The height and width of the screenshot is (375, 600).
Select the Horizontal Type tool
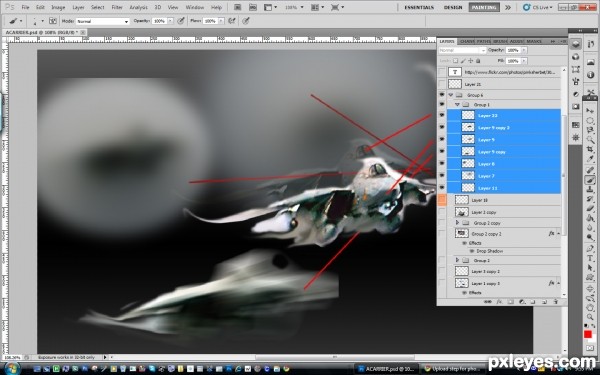click(590, 258)
